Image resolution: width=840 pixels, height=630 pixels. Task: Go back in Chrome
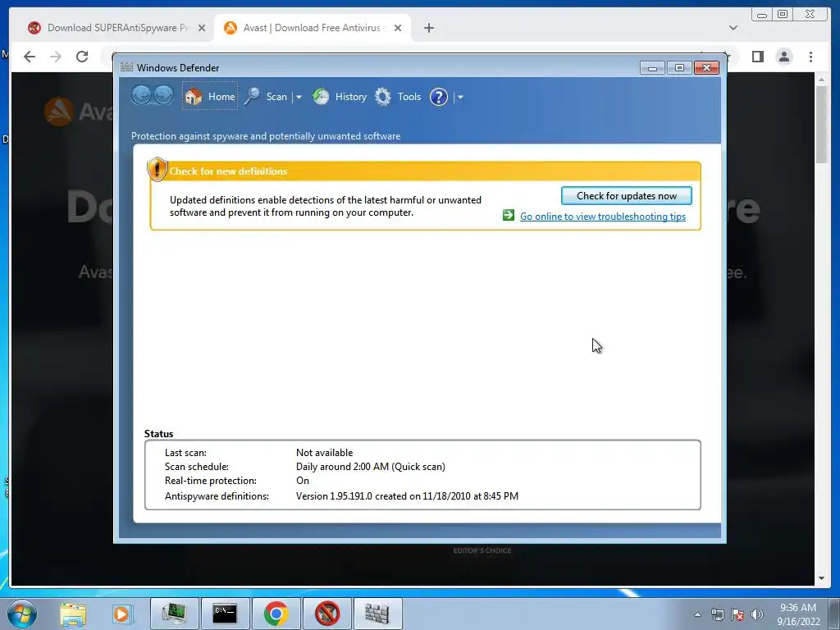(x=30, y=57)
